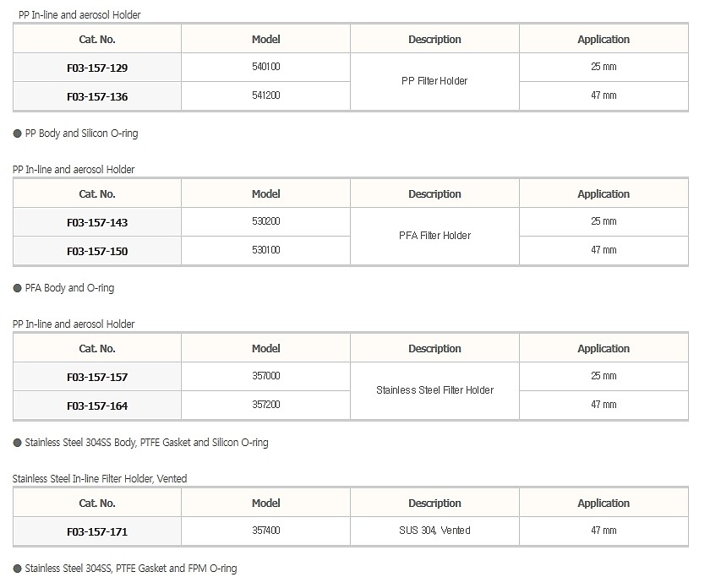This screenshot has width=710, height=588.
Task: Click model number 530200
Action: [266, 221]
